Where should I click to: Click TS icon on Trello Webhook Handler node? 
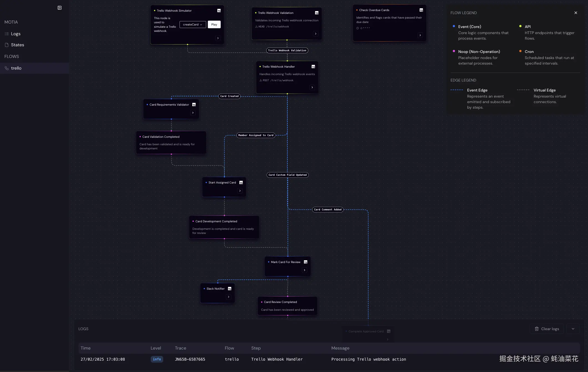point(313,67)
